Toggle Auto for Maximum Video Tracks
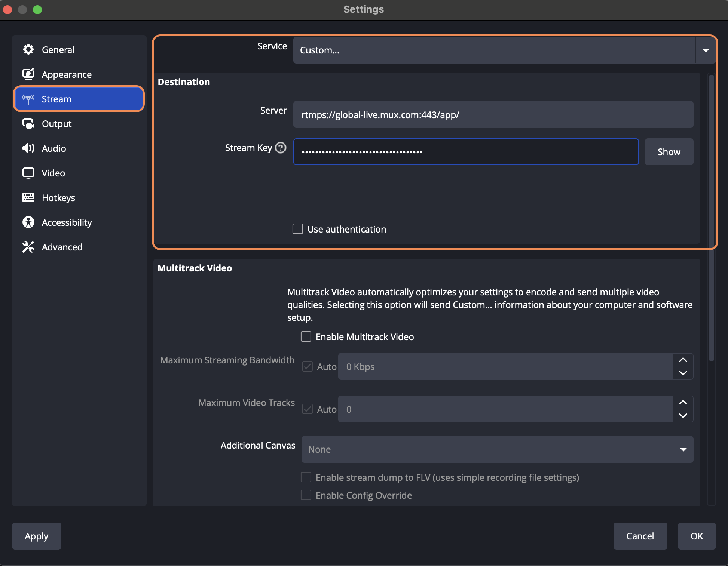 pyautogui.click(x=308, y=409)
